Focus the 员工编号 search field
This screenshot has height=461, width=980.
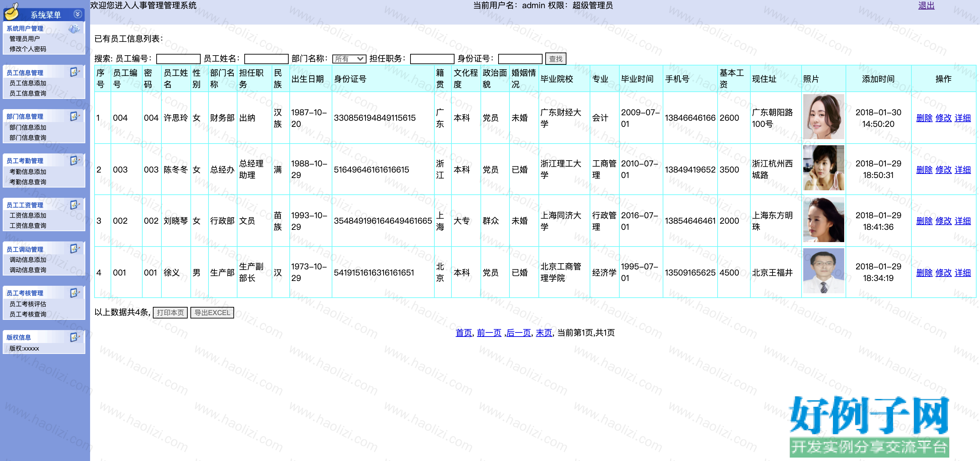(x=178, y=59)
